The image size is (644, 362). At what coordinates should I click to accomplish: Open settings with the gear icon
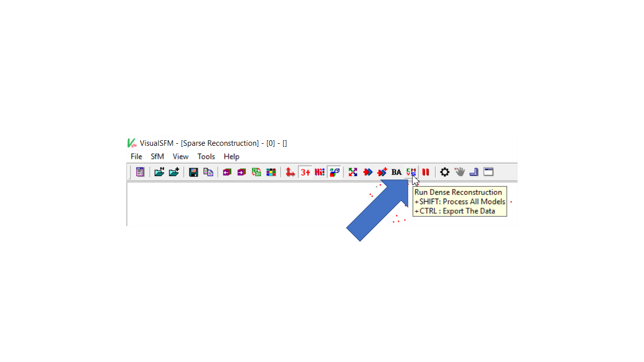click(x=445, y=172)
